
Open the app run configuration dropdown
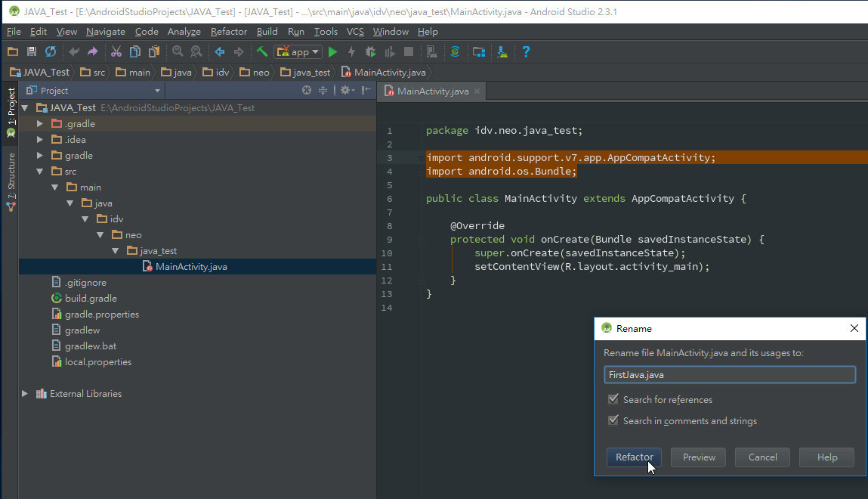(x=298, y=52)
